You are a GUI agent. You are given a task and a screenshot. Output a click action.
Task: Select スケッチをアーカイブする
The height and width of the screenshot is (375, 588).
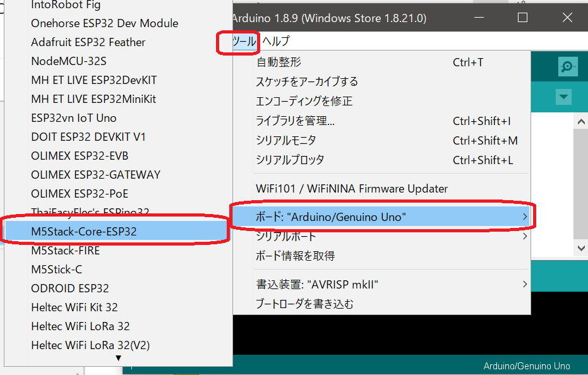pos(381,81)
